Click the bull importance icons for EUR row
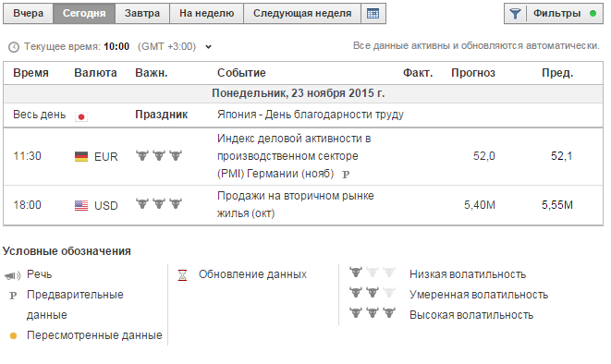The height and width of the screenshot is (364, 611). 159,155
